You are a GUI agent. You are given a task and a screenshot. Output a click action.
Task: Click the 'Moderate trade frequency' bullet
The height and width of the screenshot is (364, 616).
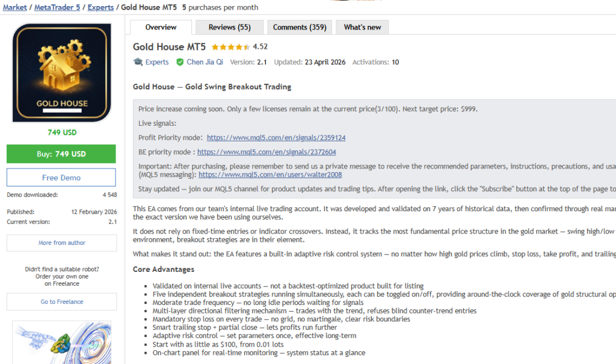pyautogui.click(x=257, y=303)
